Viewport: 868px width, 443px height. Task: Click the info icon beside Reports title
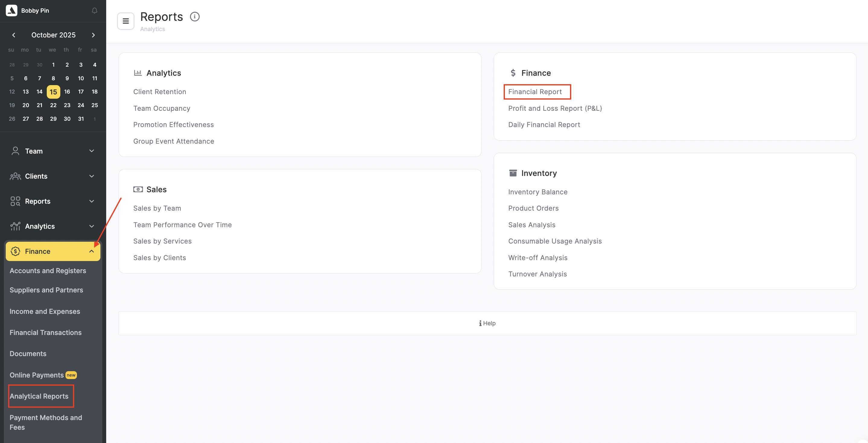(x=195, y=17)
